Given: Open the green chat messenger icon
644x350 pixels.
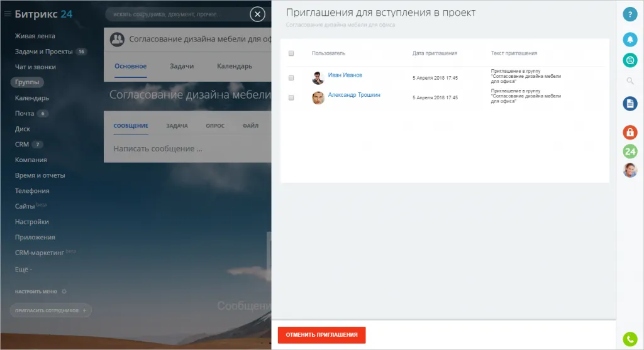Looking at the screenshot, I should (x=630, y=60).
